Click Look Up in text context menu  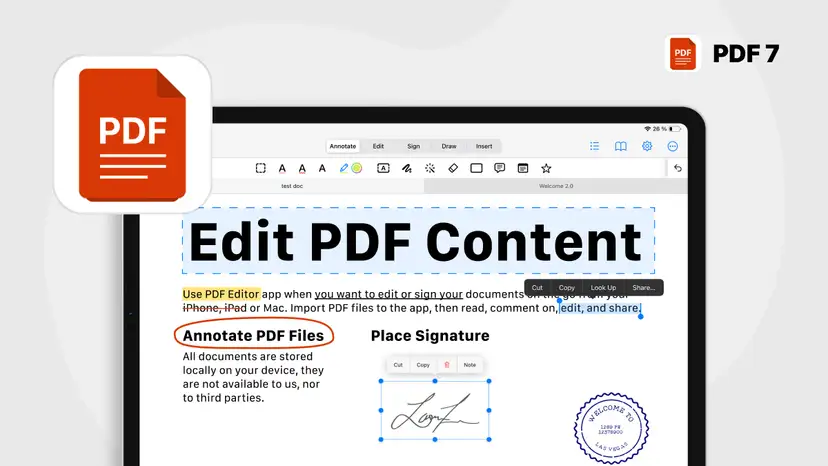603,288
